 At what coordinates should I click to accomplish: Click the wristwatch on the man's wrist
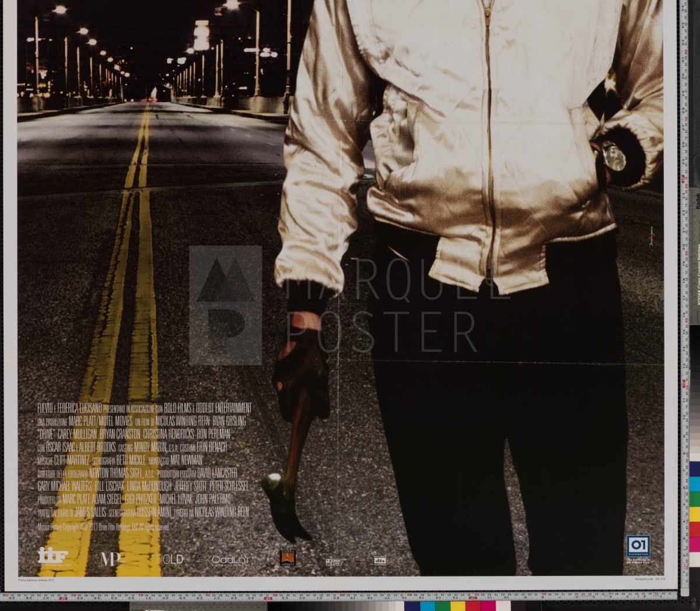click(x=612, y=158)
